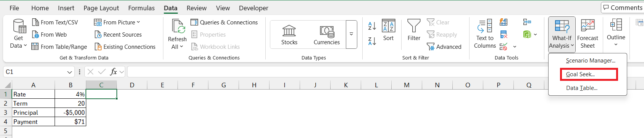
Task: Select column A header
Action: (x=33, y=85)
